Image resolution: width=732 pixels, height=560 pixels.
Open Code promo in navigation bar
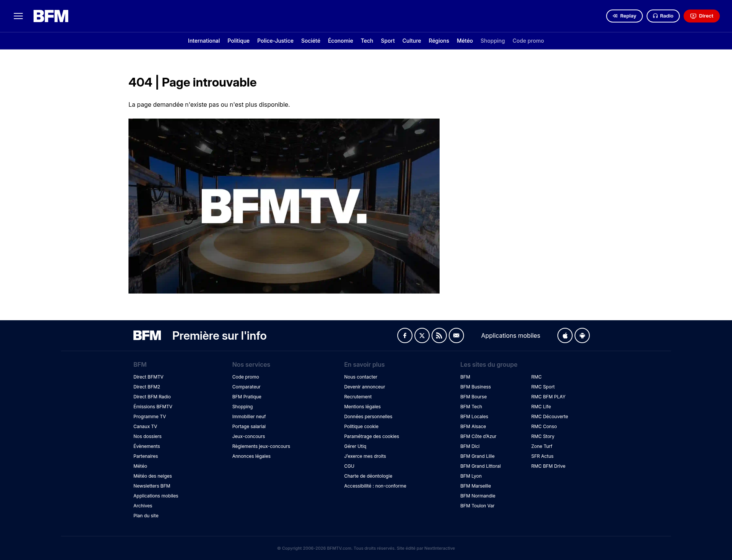coord(528,41)
